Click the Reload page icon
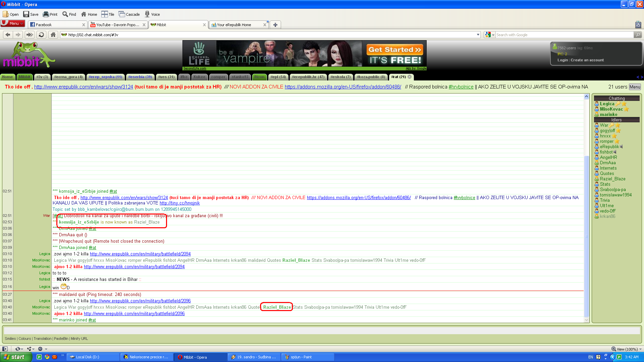 [41, 35]
